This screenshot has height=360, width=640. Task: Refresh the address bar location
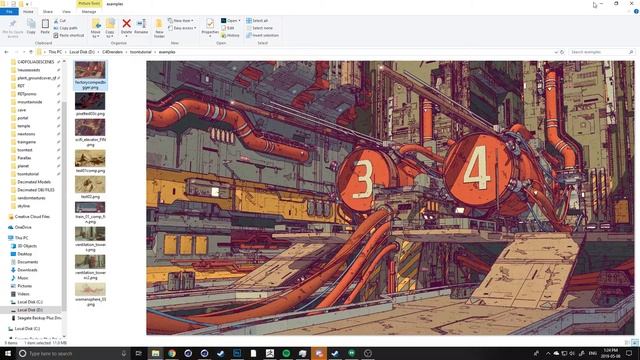point(562,52)
